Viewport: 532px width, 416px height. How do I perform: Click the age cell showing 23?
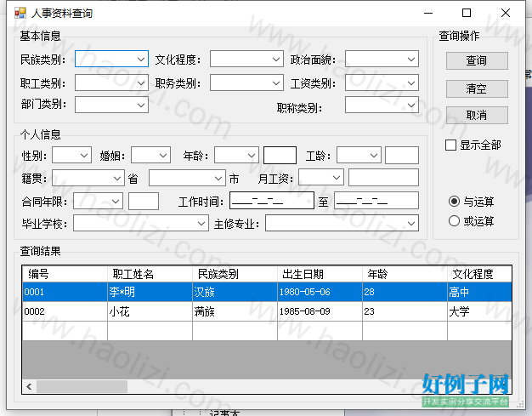point(405,311)
